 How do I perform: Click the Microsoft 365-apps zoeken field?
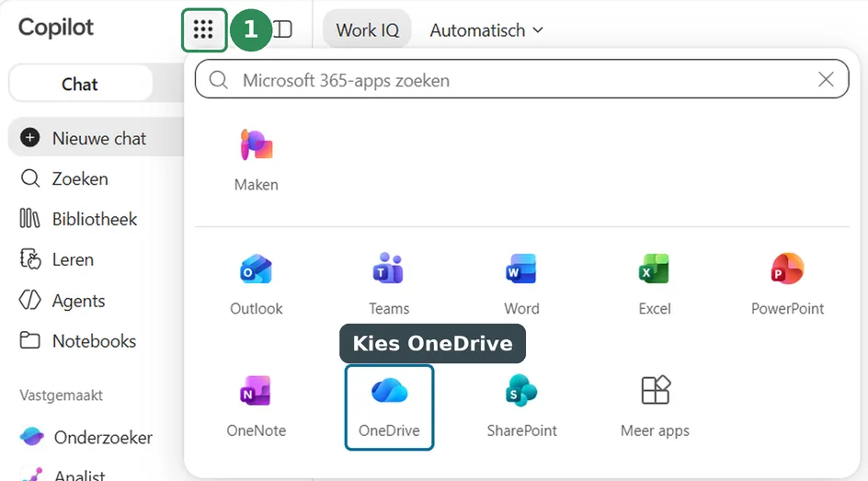point(521,80)
